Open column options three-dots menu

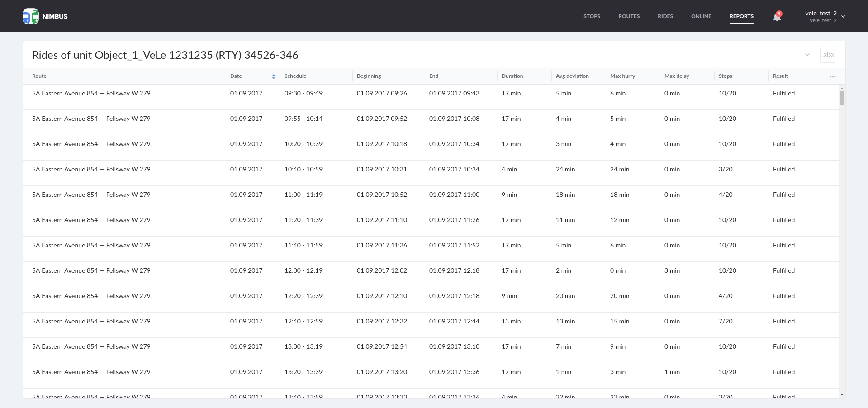[832, 76]
